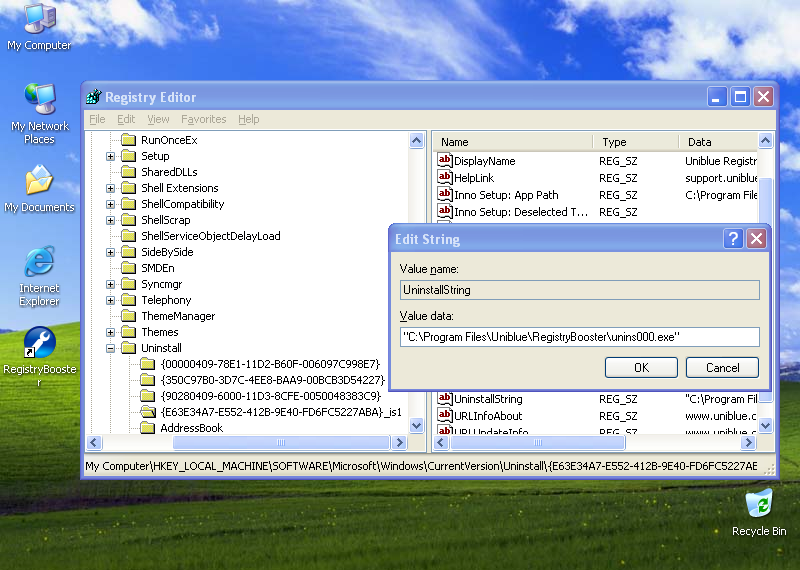800x570 pixels.
Task: Expand the Telephony tree node
Action: pos(110,300)
